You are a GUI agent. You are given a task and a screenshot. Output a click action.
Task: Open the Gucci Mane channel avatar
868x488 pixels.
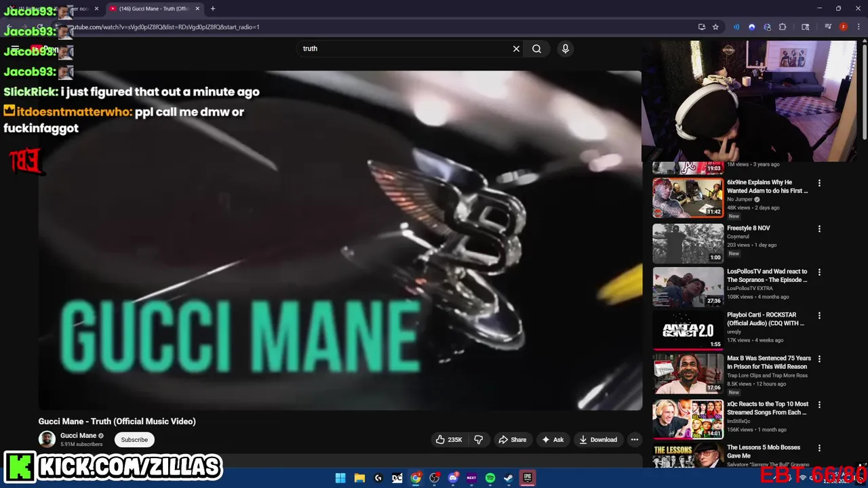pyautogui.click(x=47, y=439)
